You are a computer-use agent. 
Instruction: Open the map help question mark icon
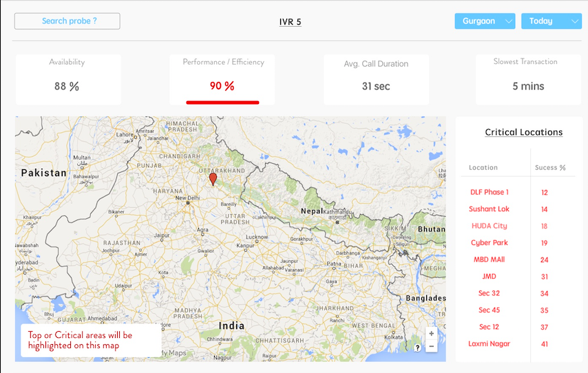417,348
